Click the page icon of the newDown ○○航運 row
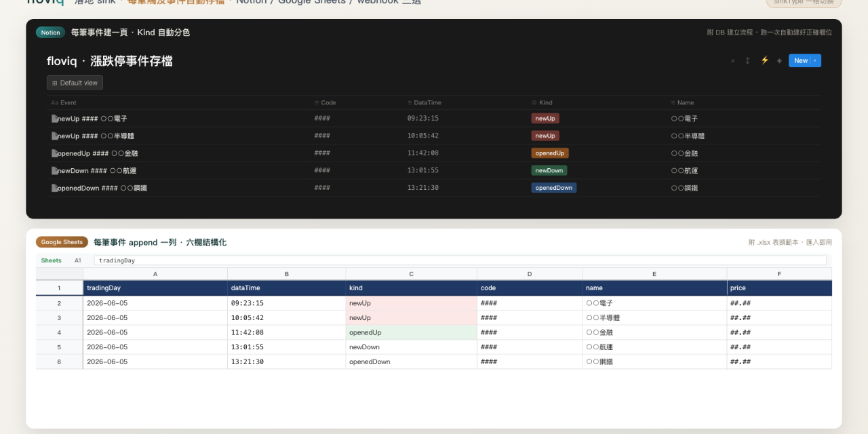Image resolution: width=868 pixels, height=434 pixels. coord(54,171)
